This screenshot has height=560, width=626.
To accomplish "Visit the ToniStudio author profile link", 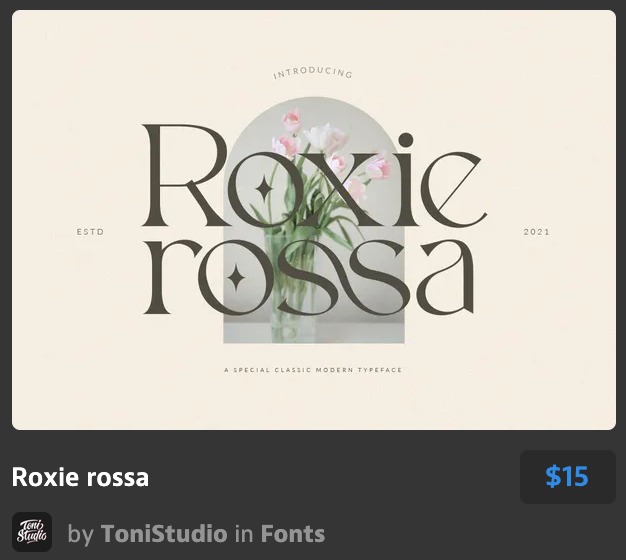I will click(163, 534).
